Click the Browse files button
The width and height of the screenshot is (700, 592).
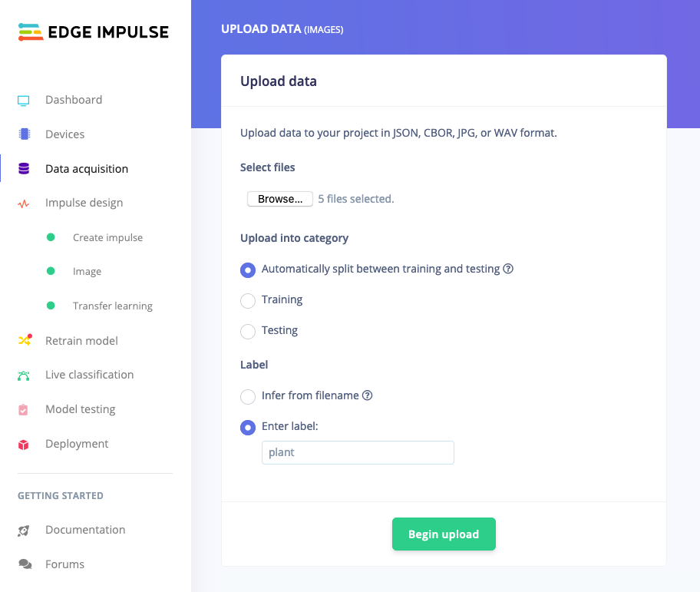click(280, 199)
